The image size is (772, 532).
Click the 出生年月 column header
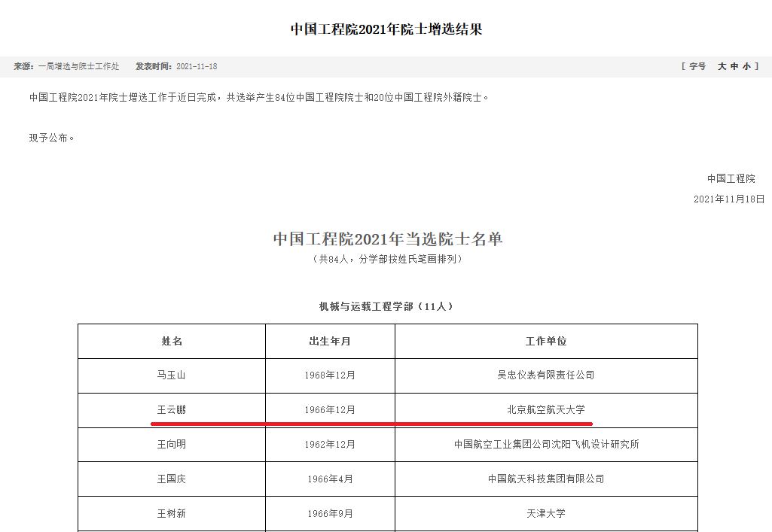(330, 341)
